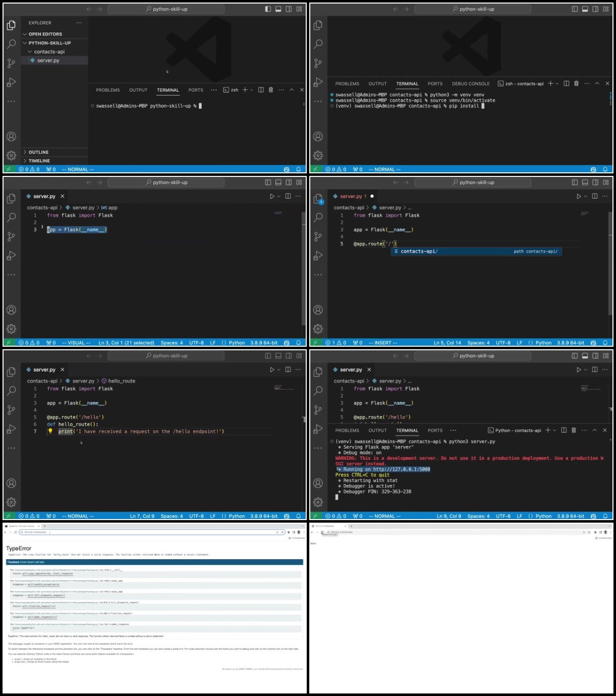616x696 pixels.
Task: Click Explorer icon with badge in INSERT mode window
Action: [x=318, y=199]
